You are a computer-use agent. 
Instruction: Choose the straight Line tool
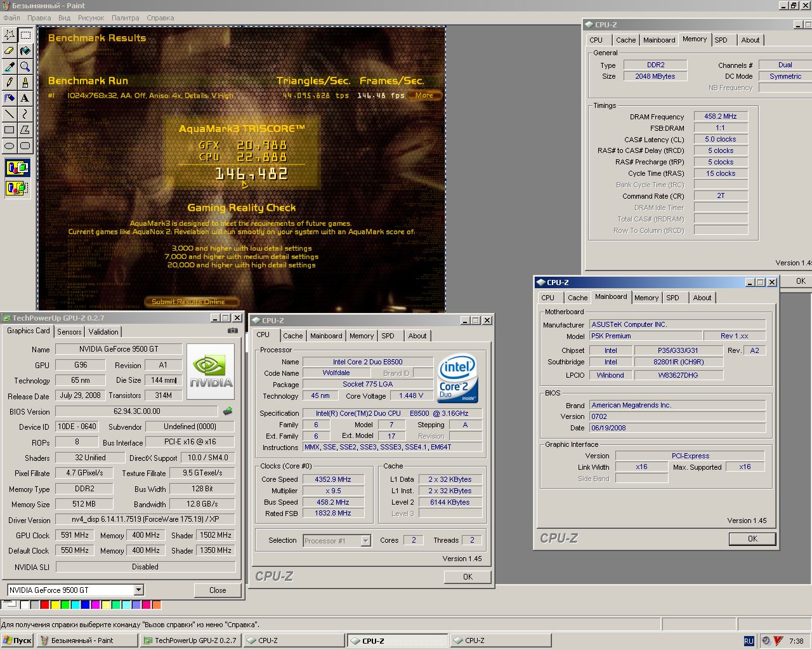pyautogui.click(x=10, y=114)
